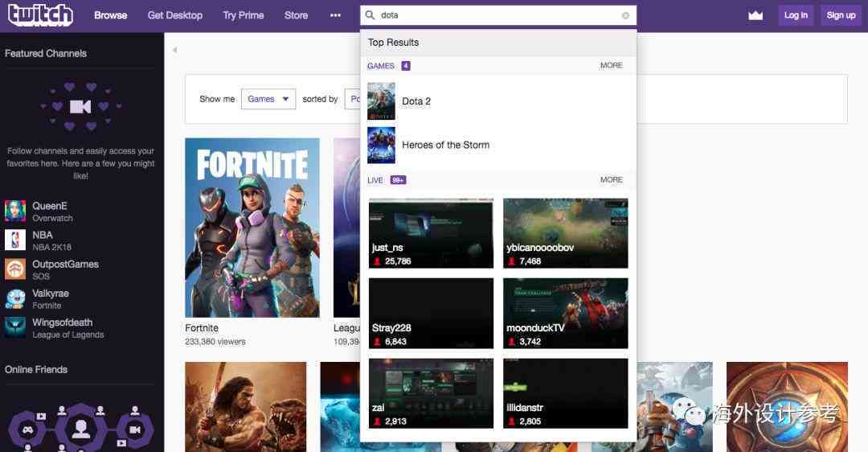Screen dimensions: 868x452
Task: Open the NBA channel avatar
Action: tap(15, 240)
